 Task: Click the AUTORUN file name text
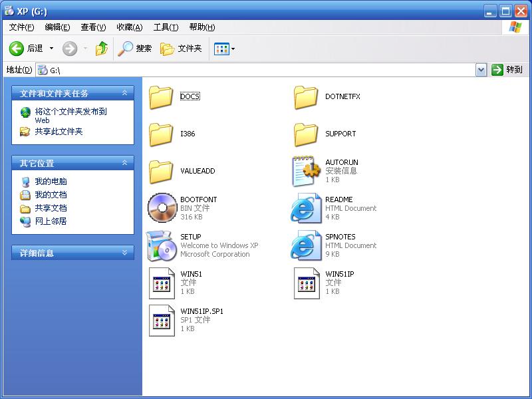tap(342, 162)
